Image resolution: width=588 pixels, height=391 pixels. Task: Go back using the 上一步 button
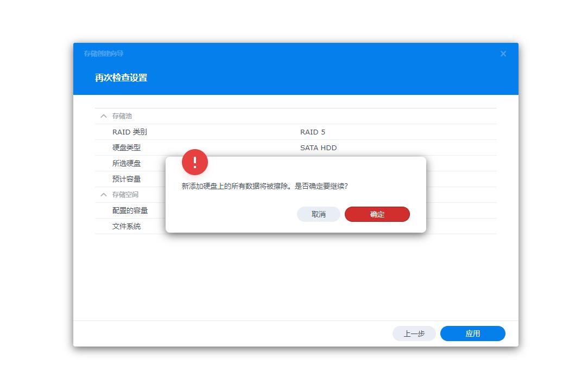point(414,334)
